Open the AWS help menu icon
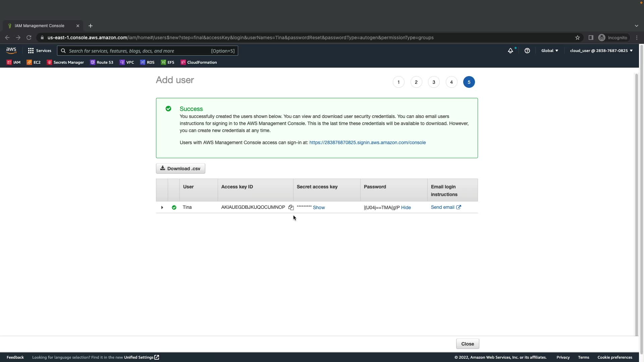The height and width of the screenshot is (362, 644). 527,51
